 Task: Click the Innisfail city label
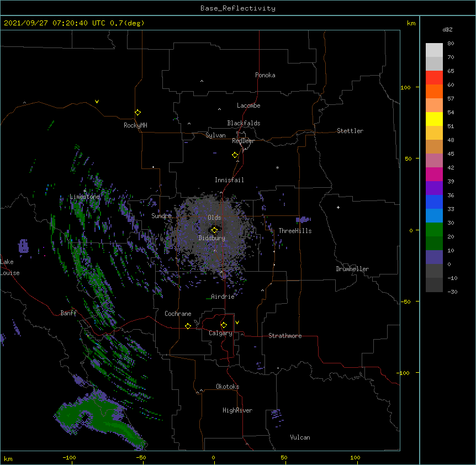(x=229, y=180)
